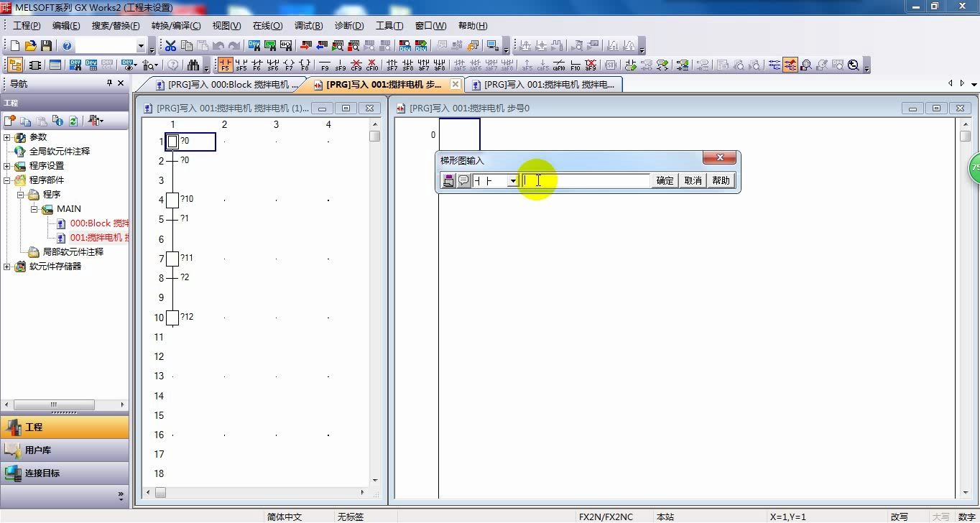Click the ladder input device text field

[585, 181]
